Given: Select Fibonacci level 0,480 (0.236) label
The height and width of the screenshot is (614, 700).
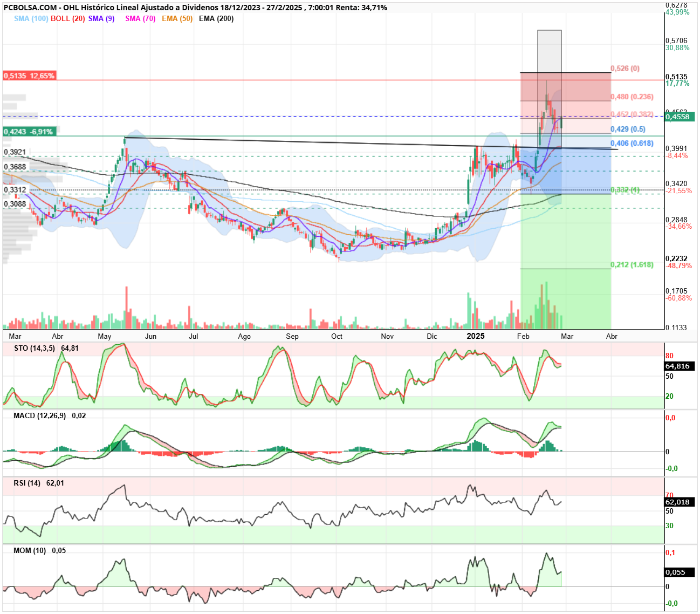Looking at the screenshot, I should click(x=632, y=97).
